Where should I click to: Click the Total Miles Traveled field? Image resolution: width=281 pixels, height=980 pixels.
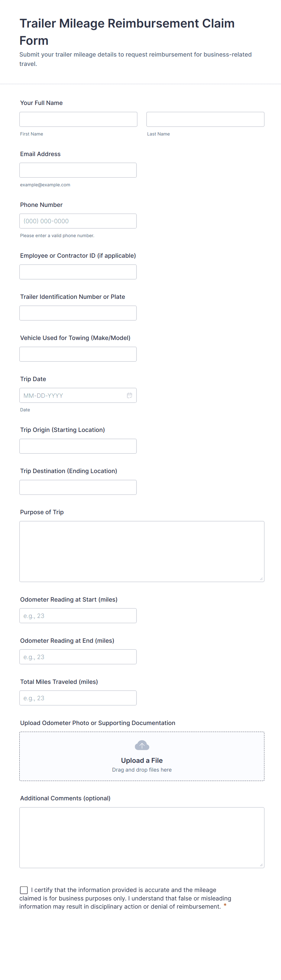click(x=78, y=698)
